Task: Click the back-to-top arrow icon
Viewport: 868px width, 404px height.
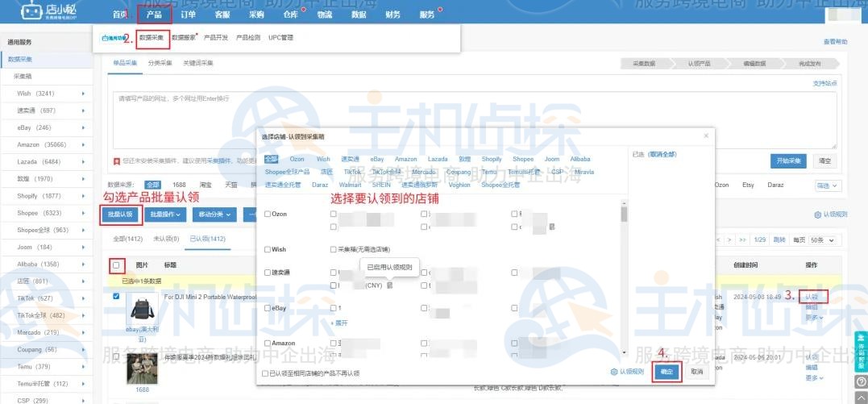Action: 862,396
